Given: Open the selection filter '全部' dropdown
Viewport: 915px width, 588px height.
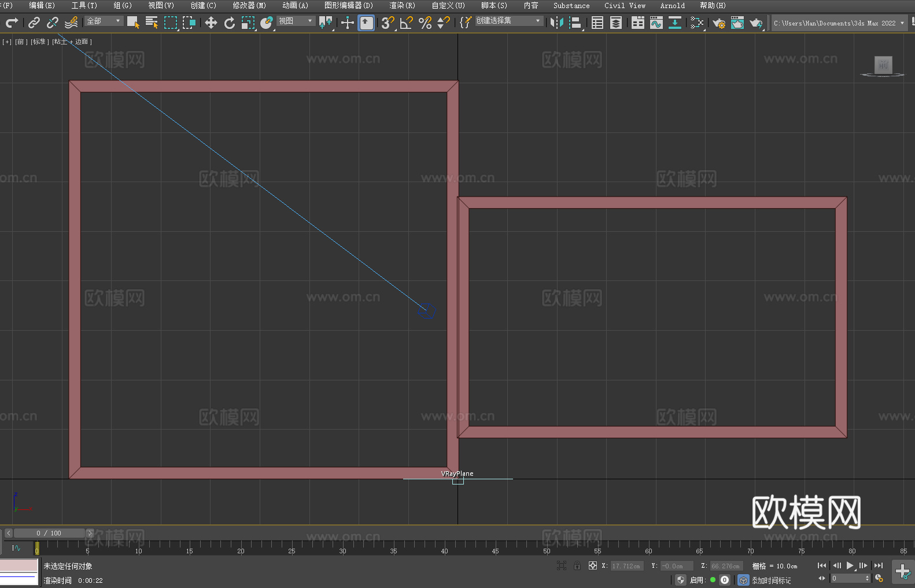Looking at the screenshot, I should (x=104, y=21).
